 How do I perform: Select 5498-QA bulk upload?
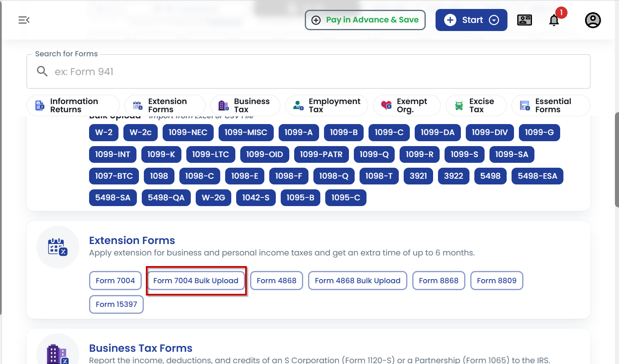click(x=166, y=198)
